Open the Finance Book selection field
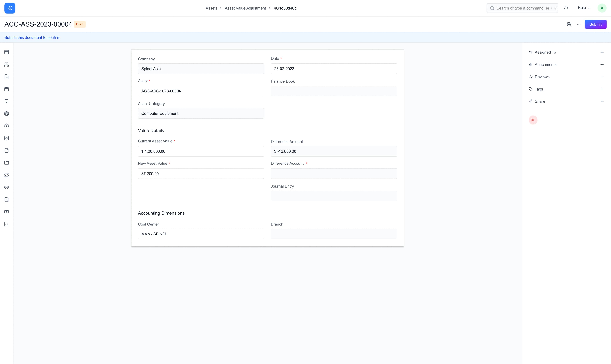611x364 pixels. [334, 91]
